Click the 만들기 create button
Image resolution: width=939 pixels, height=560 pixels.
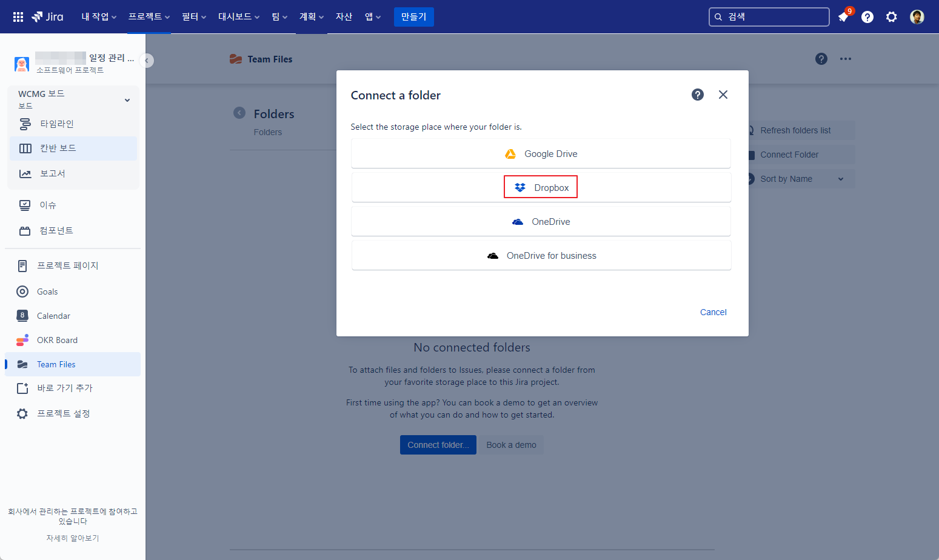click(x=414, y=17)
